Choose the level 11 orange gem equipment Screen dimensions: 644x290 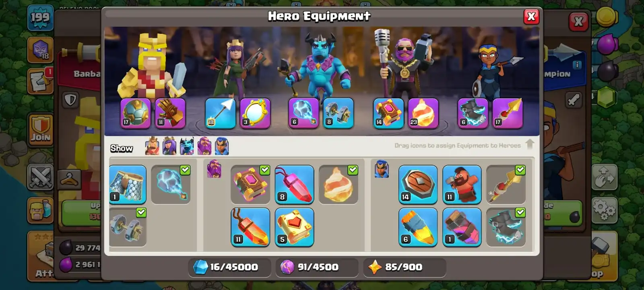point(250,227)
